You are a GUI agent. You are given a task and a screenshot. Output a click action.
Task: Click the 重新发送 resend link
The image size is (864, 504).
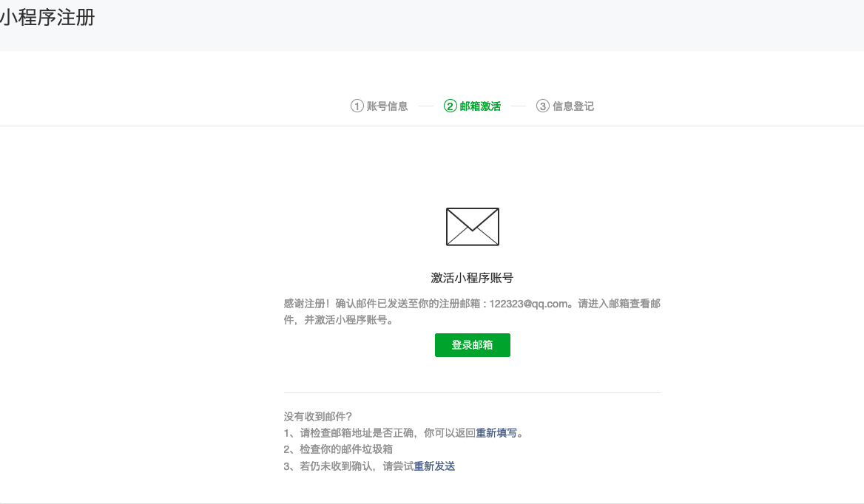(x=434, y=466)
